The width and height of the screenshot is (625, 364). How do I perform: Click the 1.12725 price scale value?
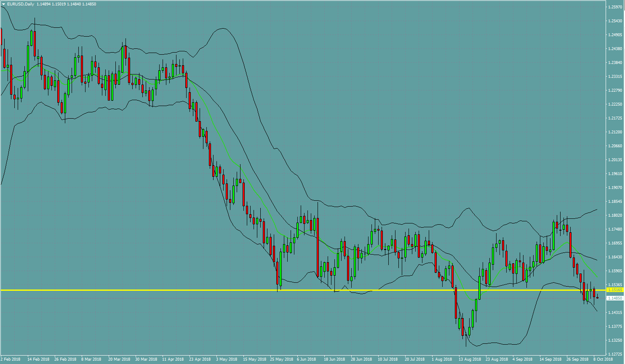click(615, 354)
